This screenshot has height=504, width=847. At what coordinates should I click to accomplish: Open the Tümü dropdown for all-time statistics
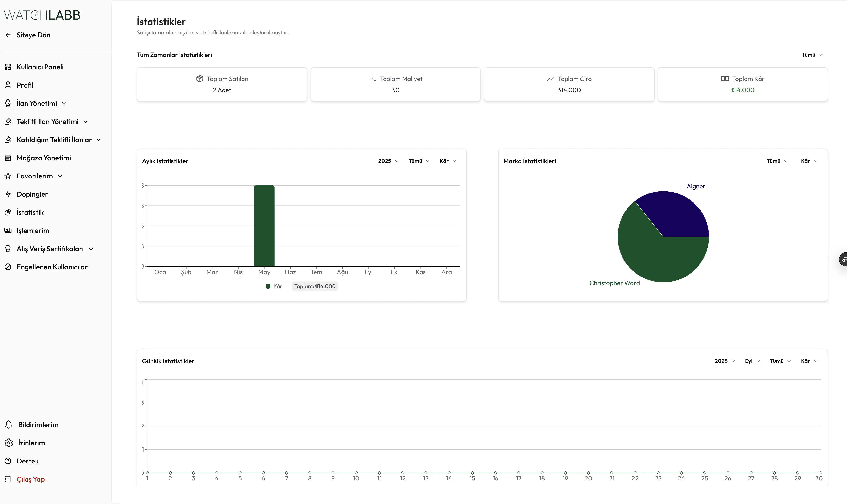[x=812, y=55]
